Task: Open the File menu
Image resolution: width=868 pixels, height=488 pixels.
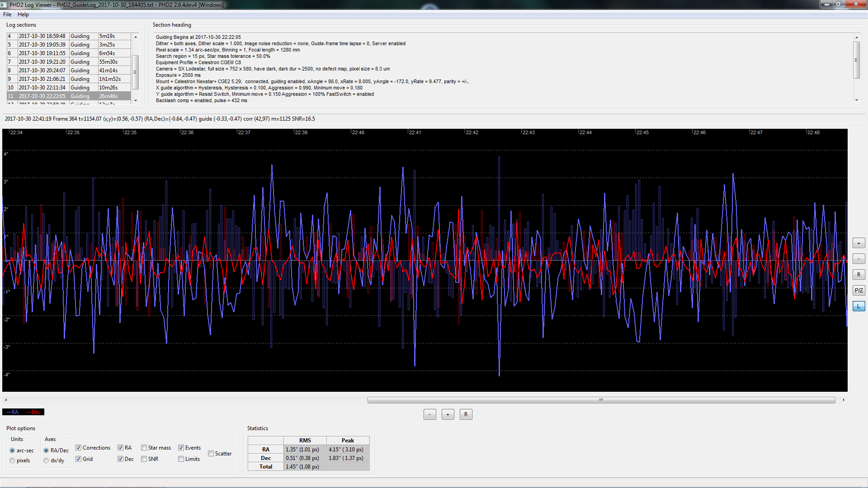Action: point(7,14)
